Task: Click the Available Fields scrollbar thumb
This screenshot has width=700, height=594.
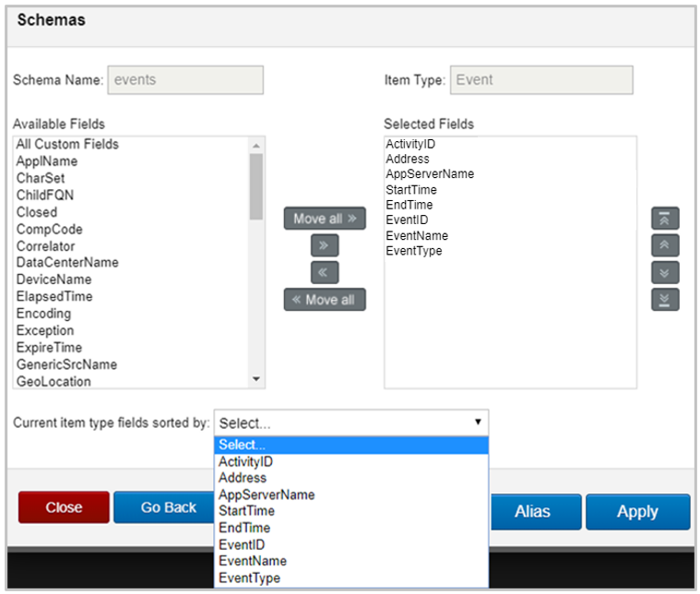Action: (x=256, y=186)
